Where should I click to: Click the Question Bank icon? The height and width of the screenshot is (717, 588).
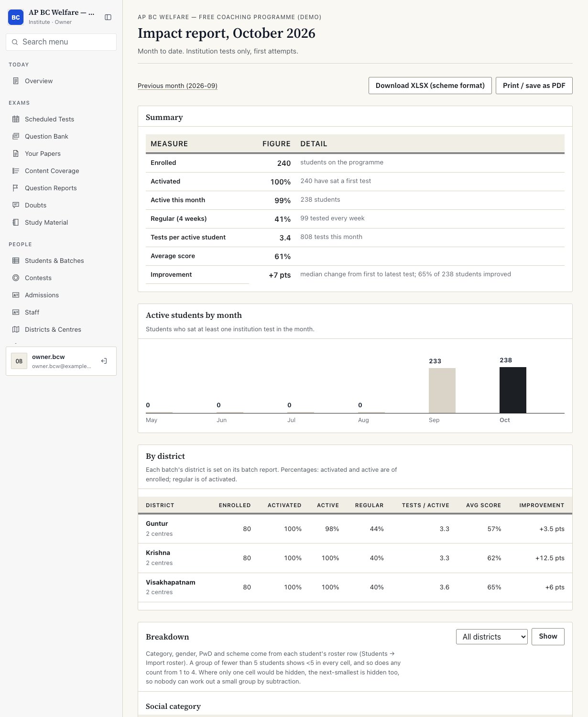(16, 136)
